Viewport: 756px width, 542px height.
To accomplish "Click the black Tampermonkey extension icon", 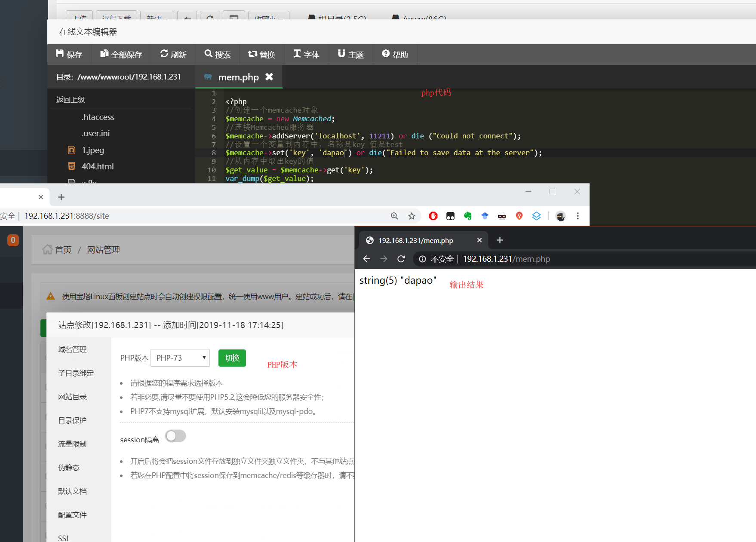I will [x=450, y=216].
